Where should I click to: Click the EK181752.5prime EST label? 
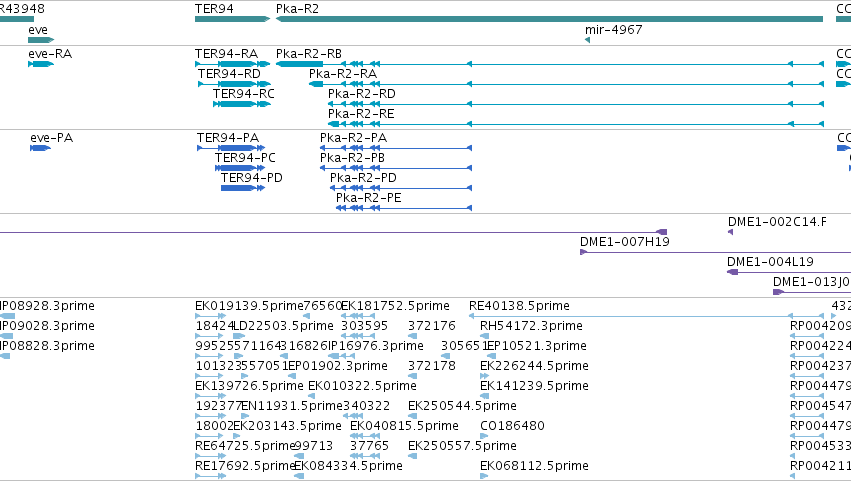(395, 306)
